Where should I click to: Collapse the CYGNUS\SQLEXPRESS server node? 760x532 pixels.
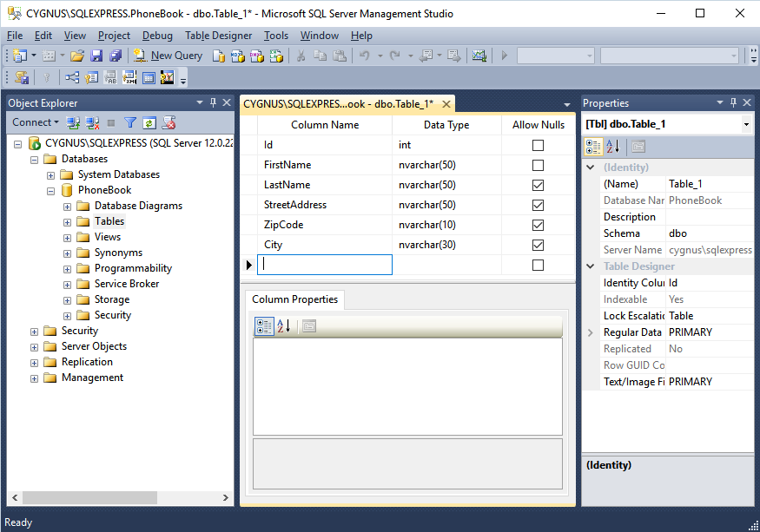18,144
